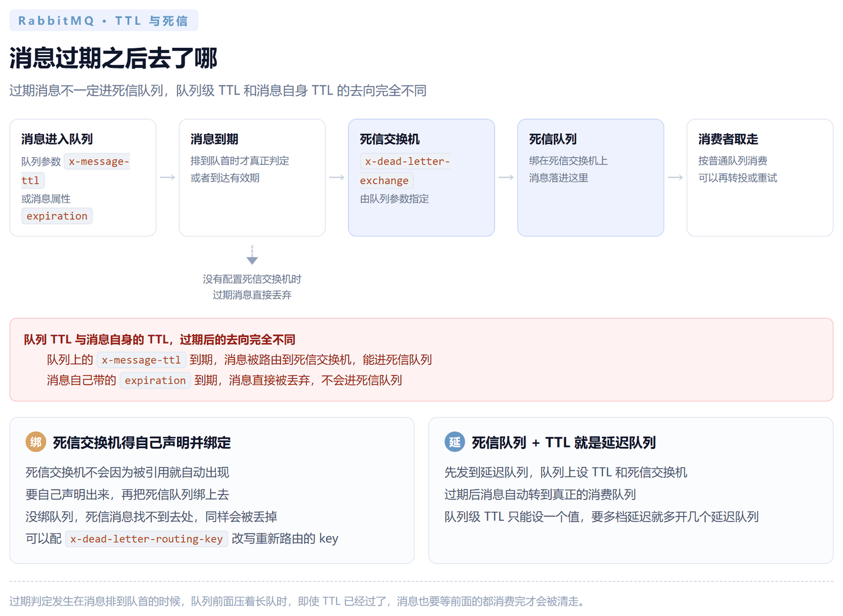
Task: Click the 消息进入队列 card title
Action: pos(57,139)
